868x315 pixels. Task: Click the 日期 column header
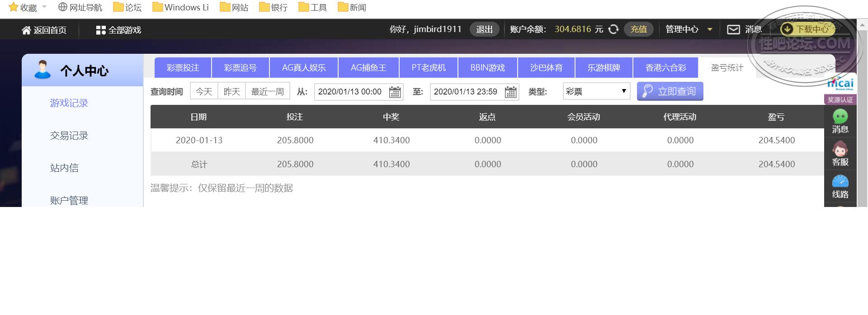[x=198, y=117]
